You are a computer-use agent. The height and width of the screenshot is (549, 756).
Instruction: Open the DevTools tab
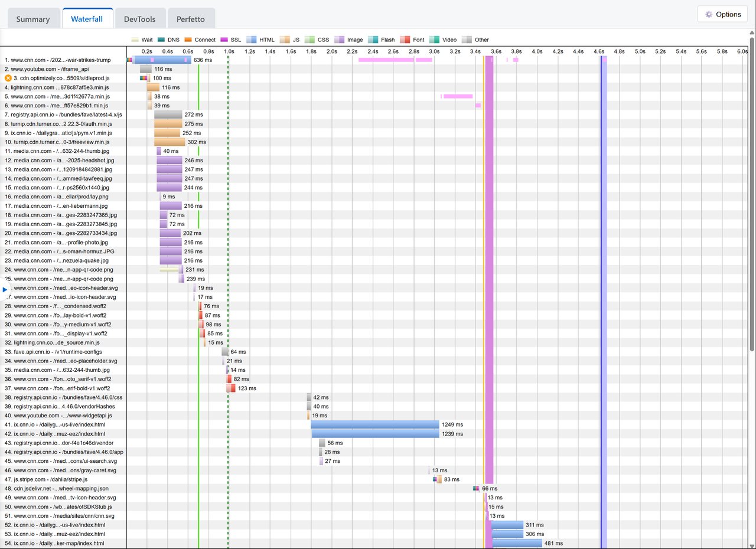140,19
